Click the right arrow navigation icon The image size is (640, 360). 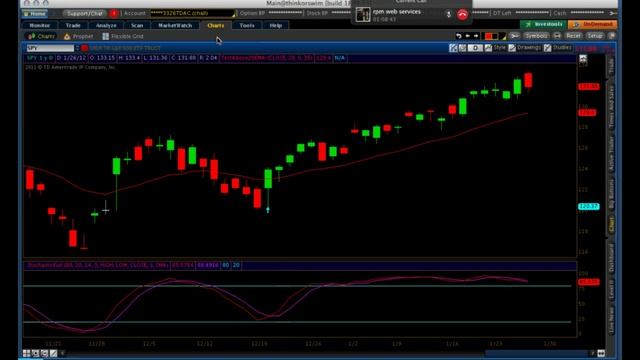[476, 36]
